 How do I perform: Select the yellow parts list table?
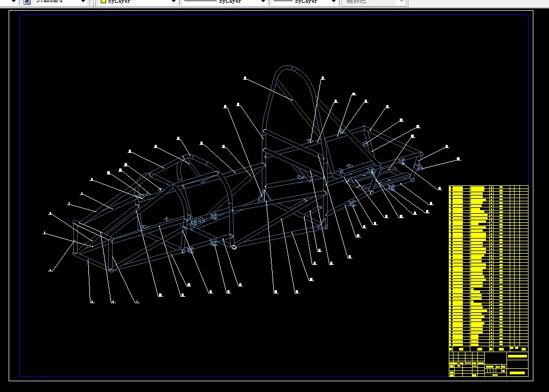tap(489, 269)
